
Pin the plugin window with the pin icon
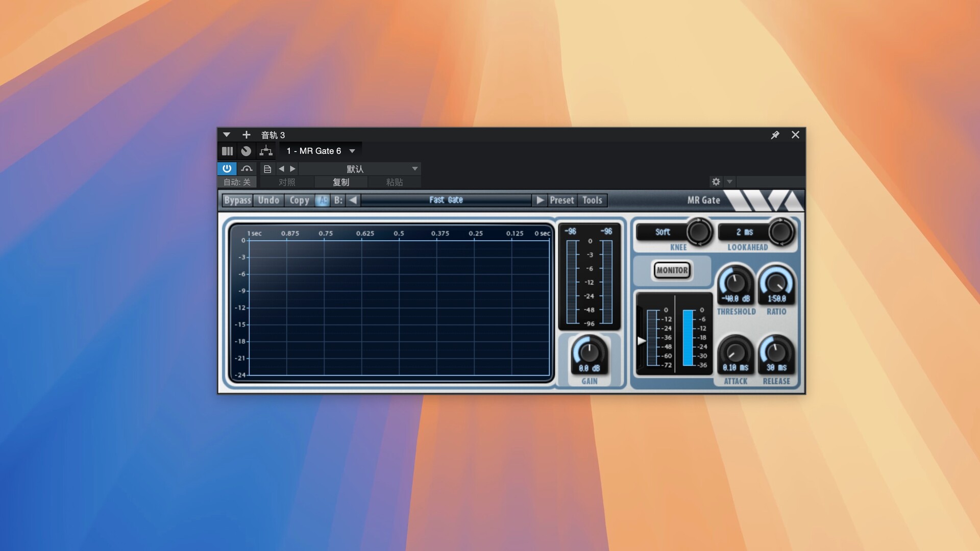(775, 135)
